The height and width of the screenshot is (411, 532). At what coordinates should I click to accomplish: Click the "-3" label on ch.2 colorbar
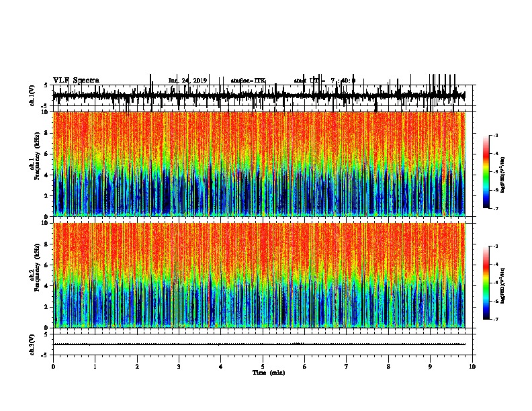[495, 246]
